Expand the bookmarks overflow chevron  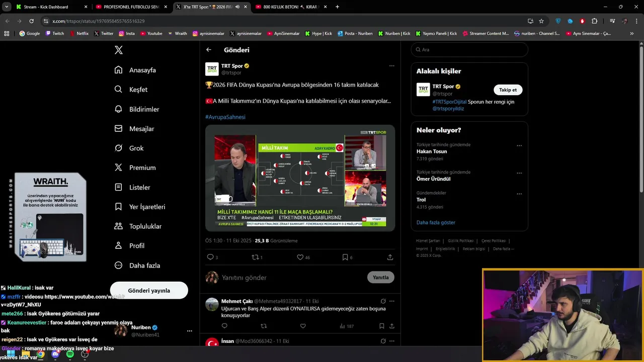pos(632,34)
